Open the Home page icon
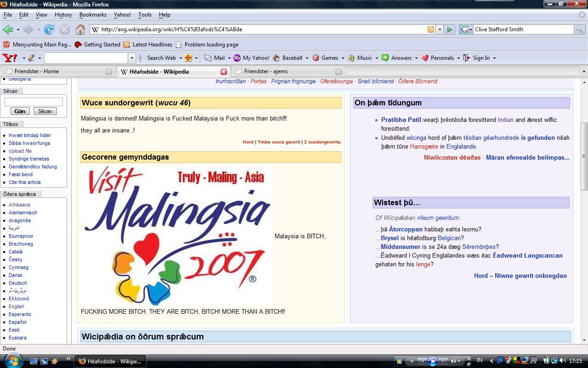This screenshot has width=588, height=368. 80,29
